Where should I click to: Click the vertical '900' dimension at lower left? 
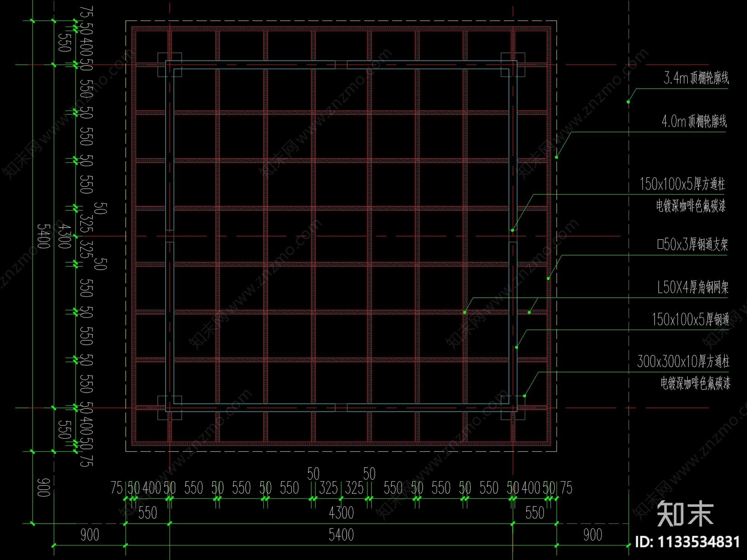tap(43, 487)
